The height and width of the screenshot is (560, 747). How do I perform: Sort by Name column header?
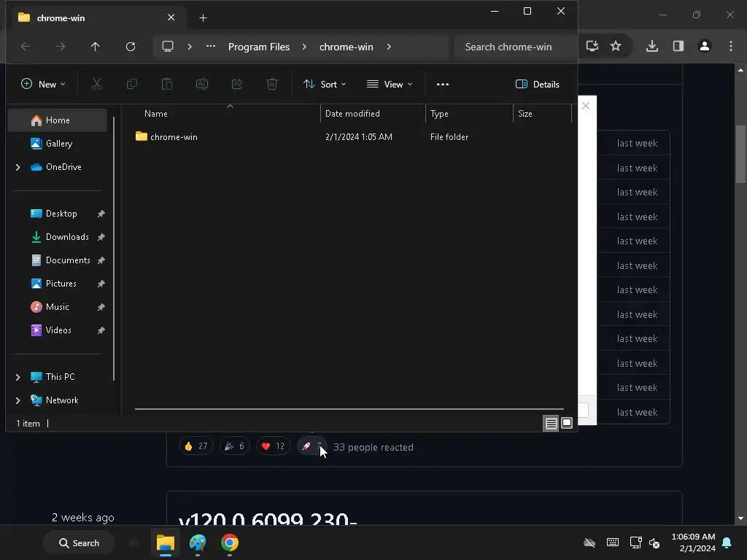[156, 114]
